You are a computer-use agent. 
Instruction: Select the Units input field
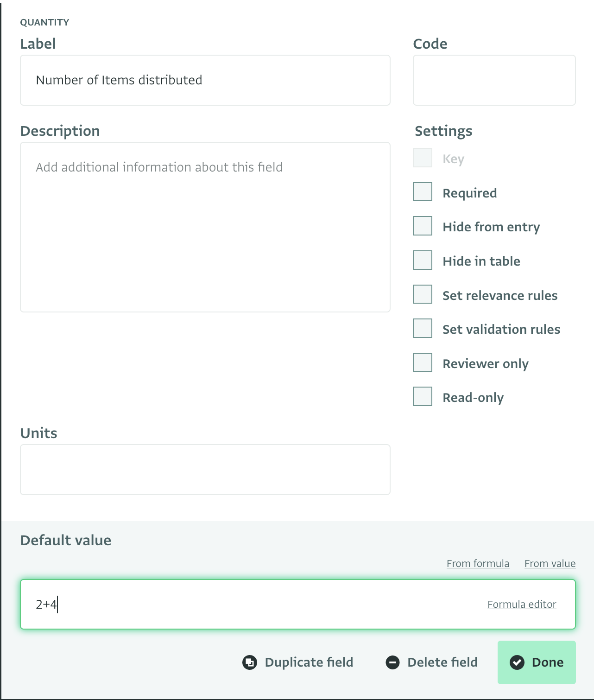[x=205, y=469]
